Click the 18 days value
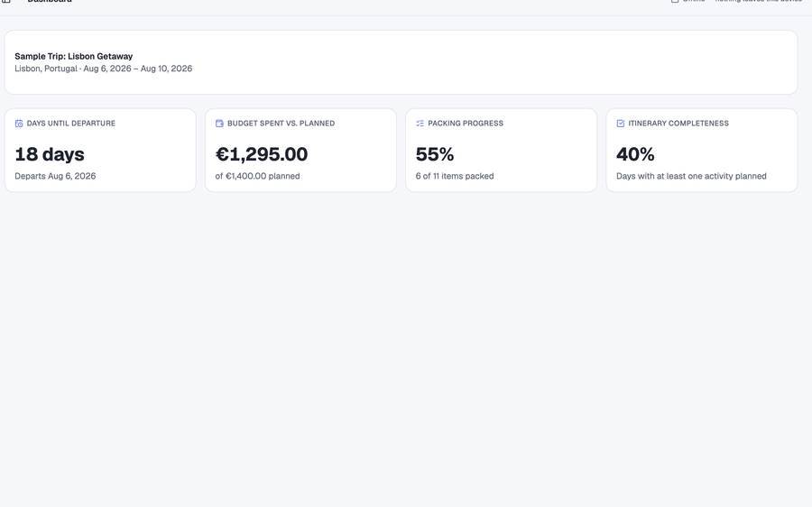Viewport: 812px width, 507px height. coord(50,154)
